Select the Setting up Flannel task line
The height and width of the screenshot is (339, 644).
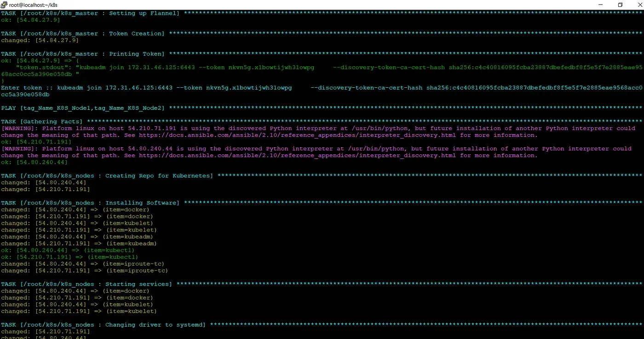click(322, 13)
